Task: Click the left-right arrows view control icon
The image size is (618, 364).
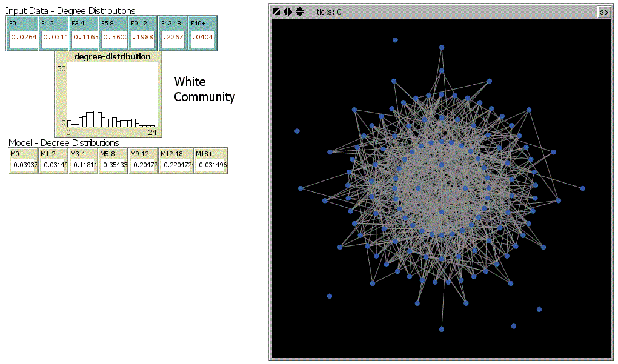Action: click(288, 12)
